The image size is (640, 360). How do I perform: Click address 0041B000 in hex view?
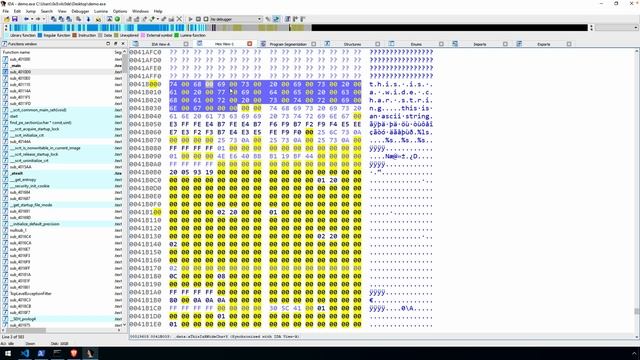[145, 84]
